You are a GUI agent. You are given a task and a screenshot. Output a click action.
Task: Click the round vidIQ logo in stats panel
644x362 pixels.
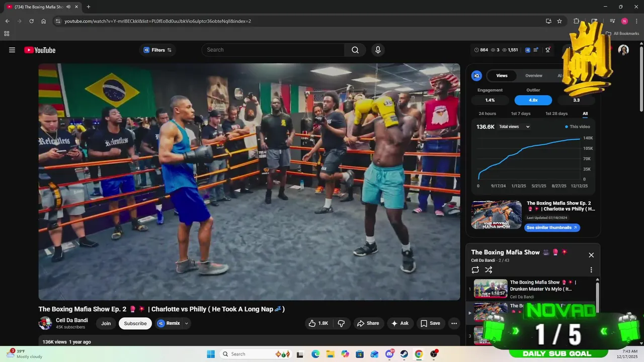pos(476,75)
